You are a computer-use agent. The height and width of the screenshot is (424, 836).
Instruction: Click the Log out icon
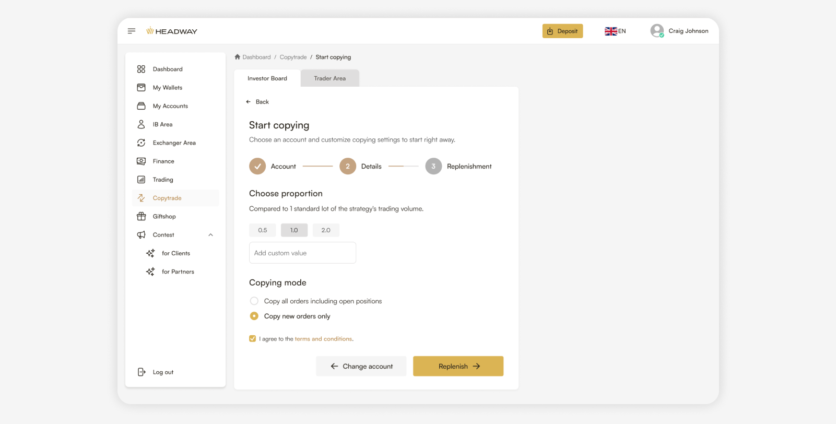[x=141, y=372]
